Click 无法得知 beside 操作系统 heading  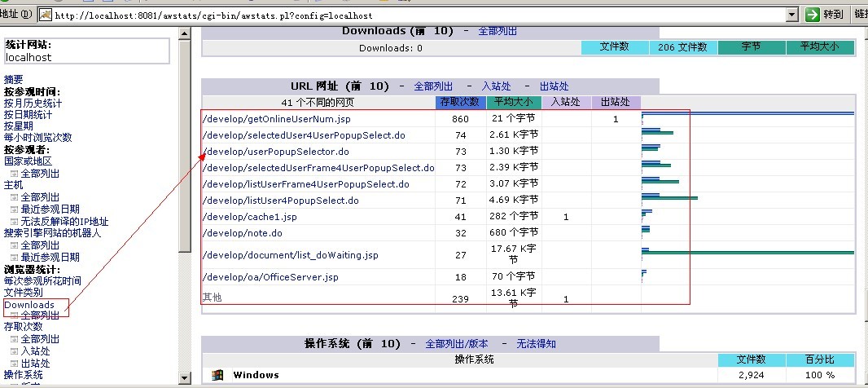coord(537,344)
